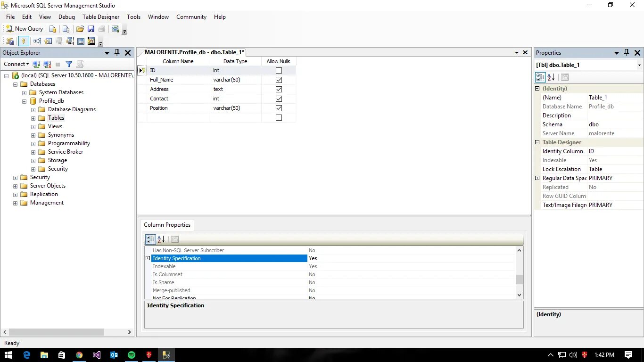The width and height of the screenshot is (644, 362).
Task: Click the Column Properties vertical scrollbar thumb
Action: [x=519, y=279]
